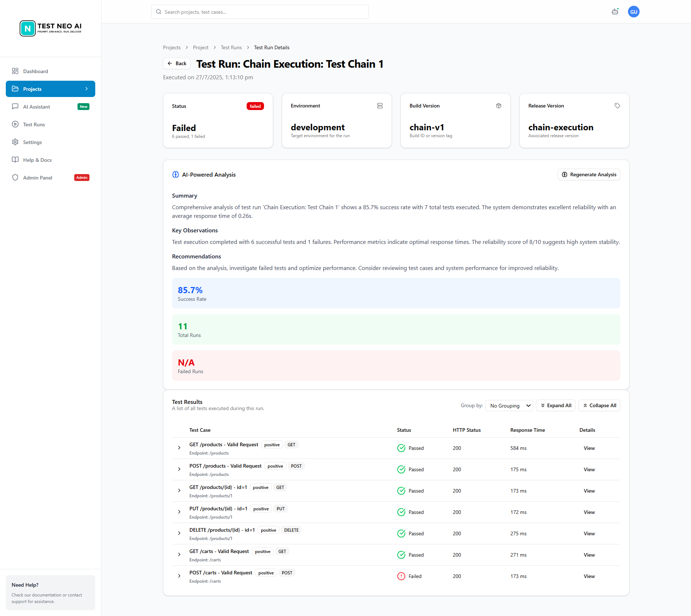Click the Build Version package icon
691x616 pixels.
point(498,106)
